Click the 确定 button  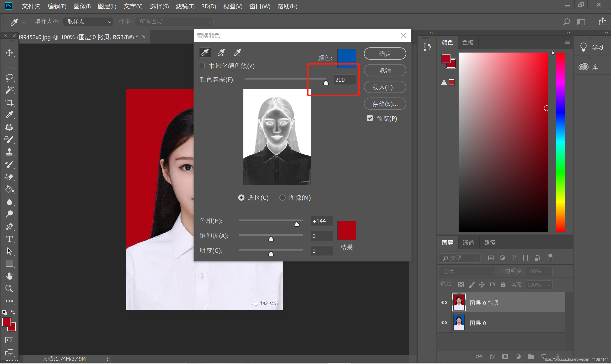click(385, 54)
